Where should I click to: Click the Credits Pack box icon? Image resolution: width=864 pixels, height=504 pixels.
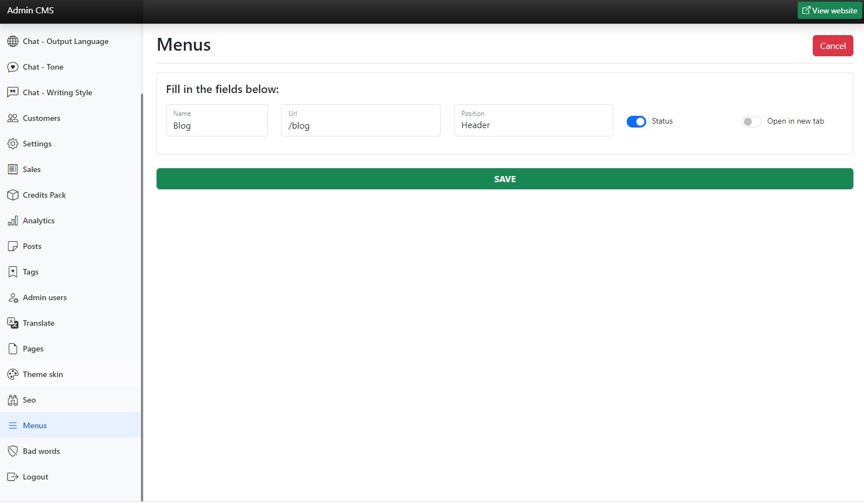(x=13, y=195)
